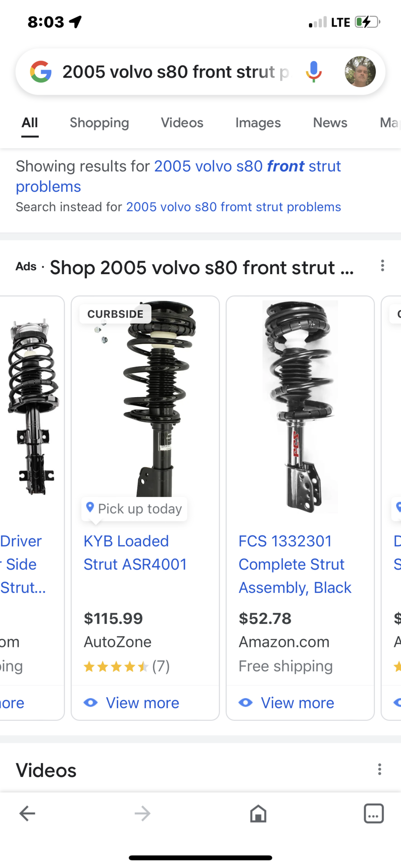The width and height of the screenshot is (401, 868).
Task: Tap the search query input field
Action: coord(174,72)
